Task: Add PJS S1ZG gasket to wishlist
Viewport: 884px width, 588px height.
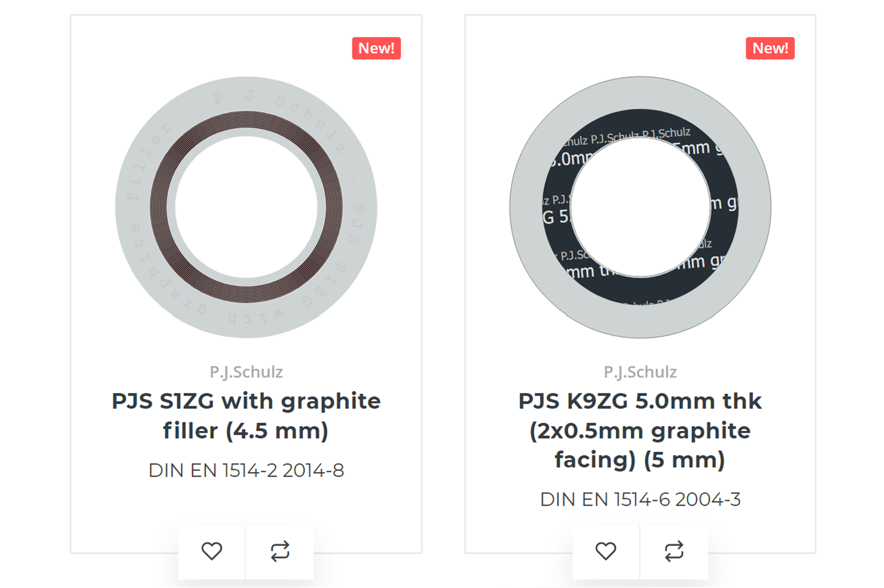Action: [212, 551]
